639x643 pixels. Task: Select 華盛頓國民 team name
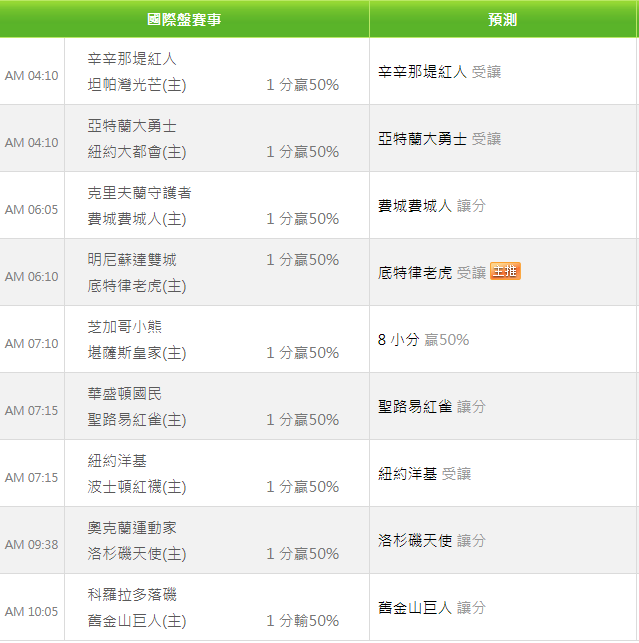point(124,394)
